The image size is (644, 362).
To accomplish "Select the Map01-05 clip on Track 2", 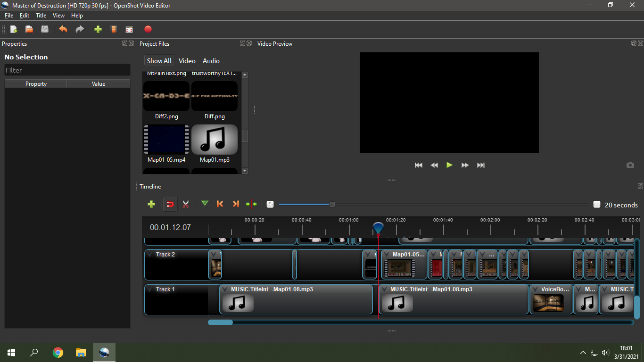I will 405,264.
